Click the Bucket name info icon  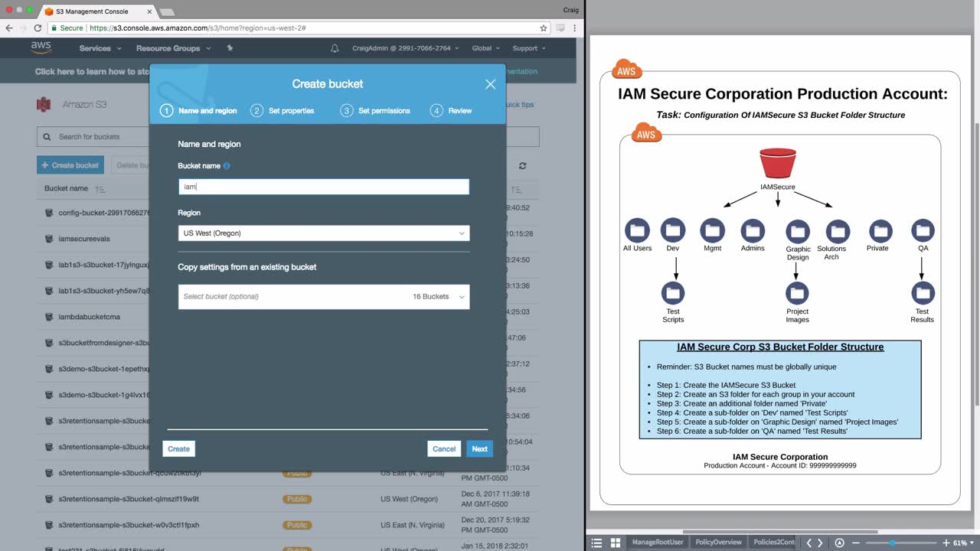pyautogui.click(x=227, y=166)
